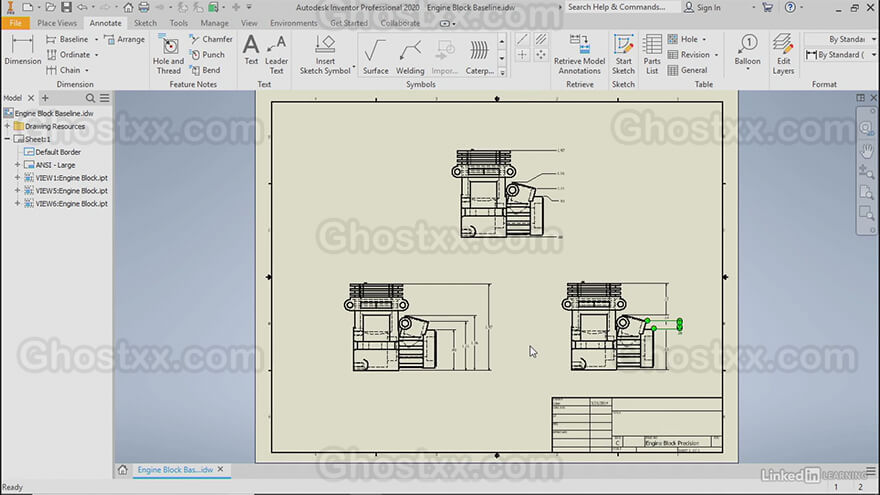The height and width of the screenshot is (495, 880).
Task: Print the drawing from quick access toolbar
Action: click(x=144, y=7)
